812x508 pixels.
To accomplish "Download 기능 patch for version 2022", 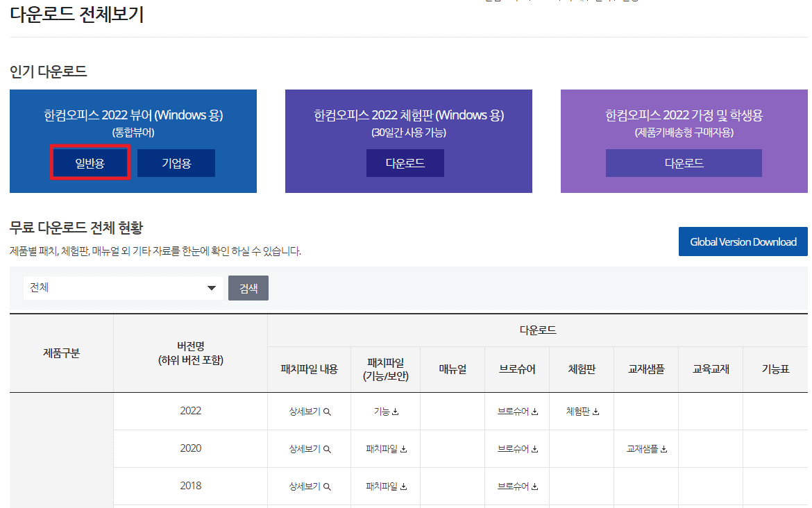I will [386, 412].
